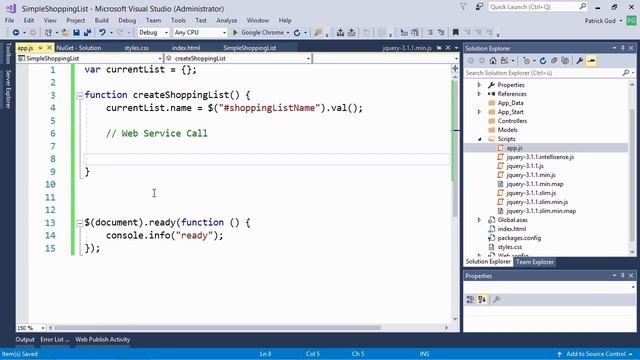Click the New Project toolbar icon
The height and width of the screenshot is (360, 640).
point(48,32)
